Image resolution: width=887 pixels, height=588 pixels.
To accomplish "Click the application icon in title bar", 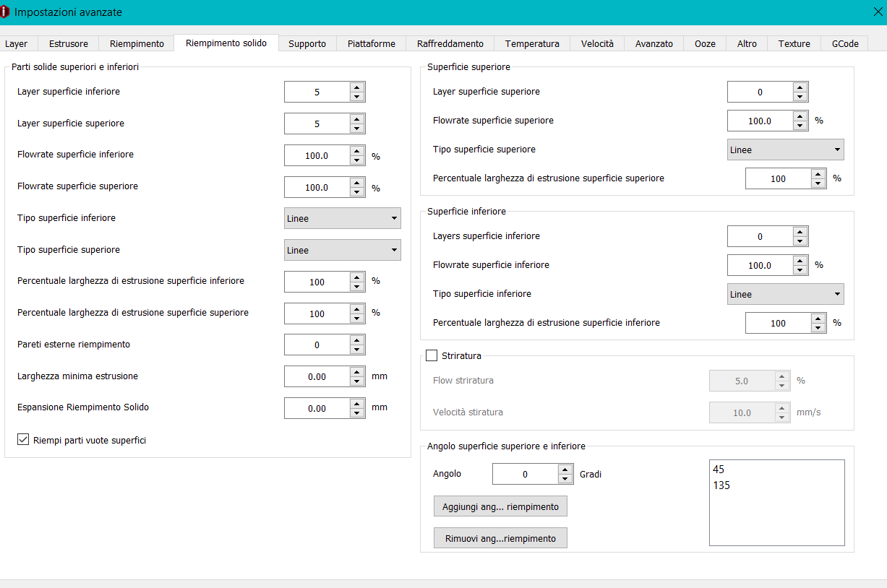I will [x=5, y=12].
